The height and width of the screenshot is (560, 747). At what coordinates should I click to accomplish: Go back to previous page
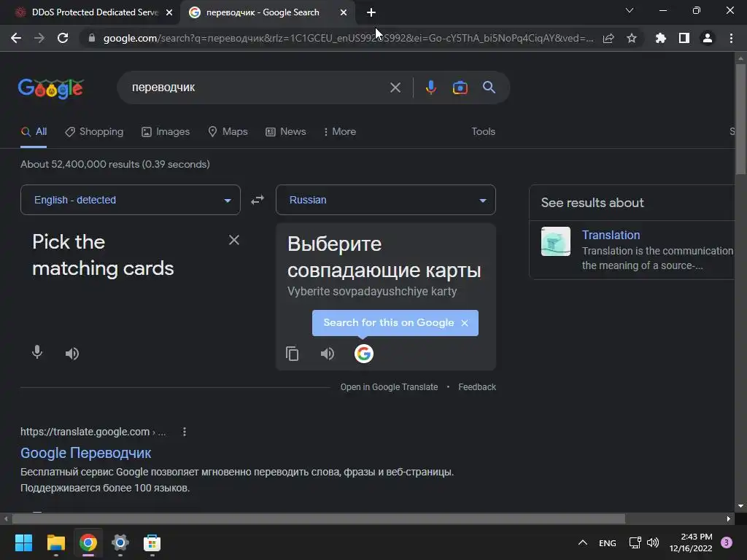pyautogui.click(x=16, y=38)
